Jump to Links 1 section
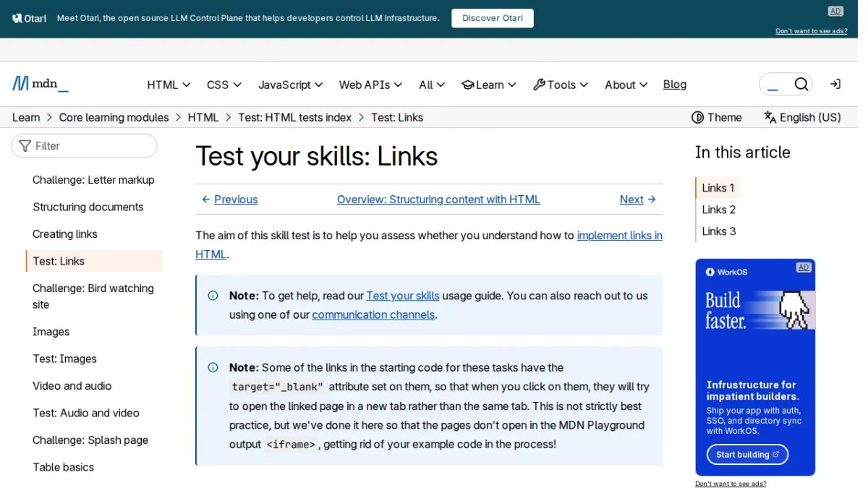The image size is (868, 488). click(x=718, y=188)
